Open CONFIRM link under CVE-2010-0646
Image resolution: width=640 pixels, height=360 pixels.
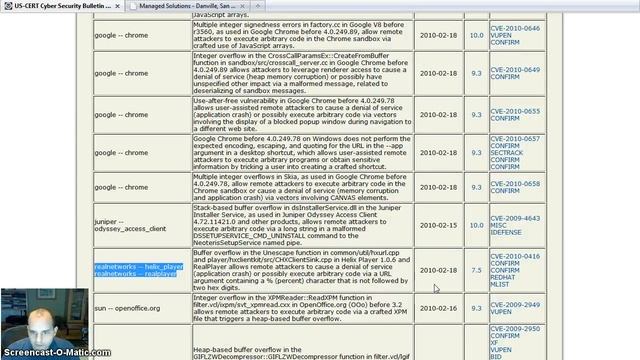click(505, 42)
